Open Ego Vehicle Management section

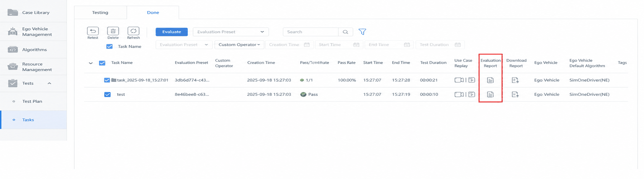click(x=33, y=31)
